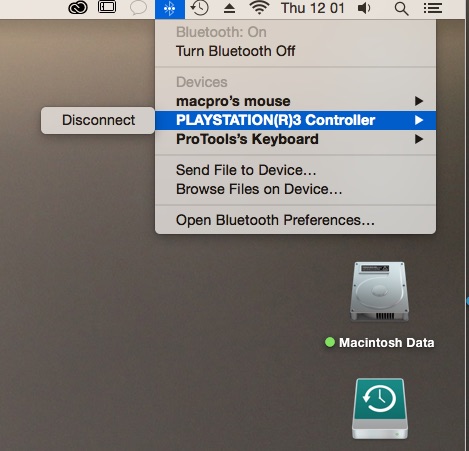
Task: Expand arrow beside macpro's mouse
Action: coord(419,101)
